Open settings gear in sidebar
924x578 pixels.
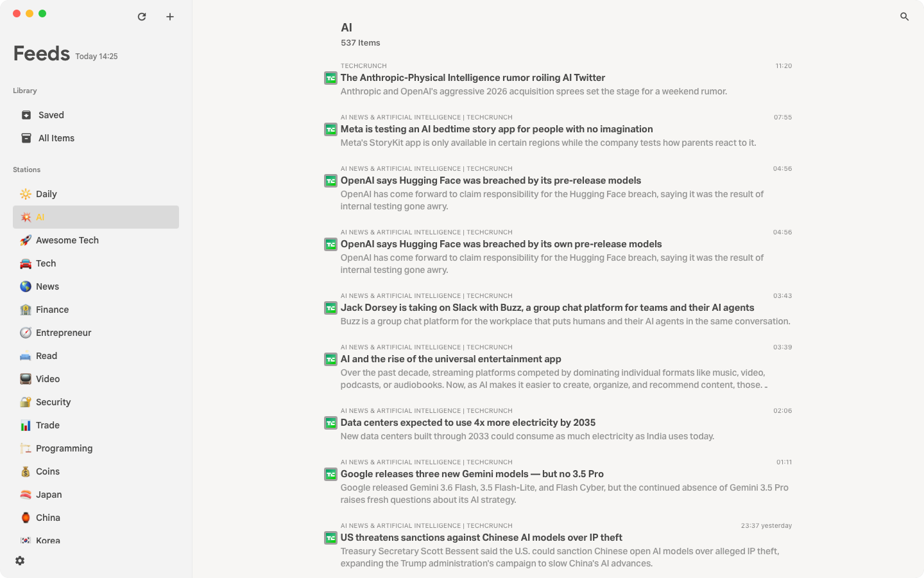(20, 561)
